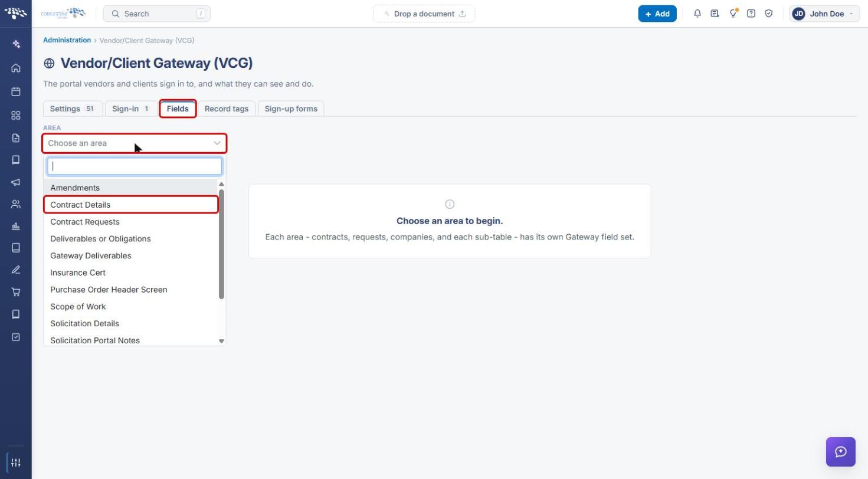Focus the top Search field
This screenshot has width=868, height=479.
pyautogui.click(x=156, y=14)
